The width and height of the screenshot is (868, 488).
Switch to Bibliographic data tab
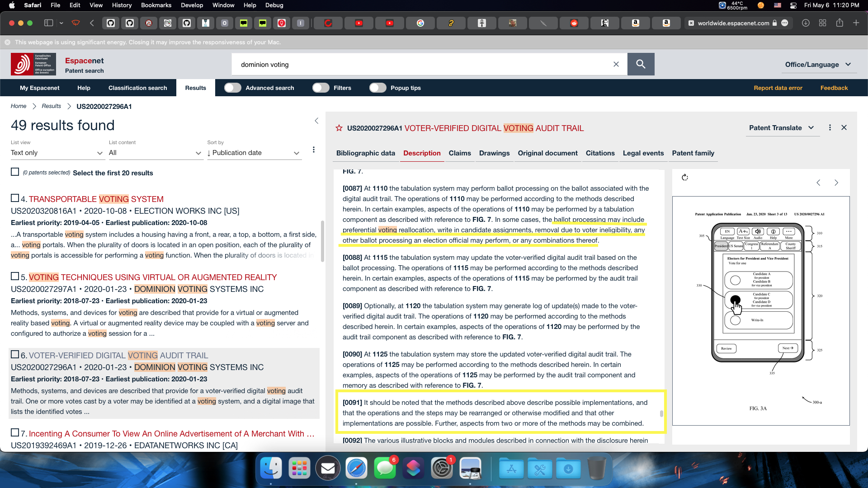[365, 153]
